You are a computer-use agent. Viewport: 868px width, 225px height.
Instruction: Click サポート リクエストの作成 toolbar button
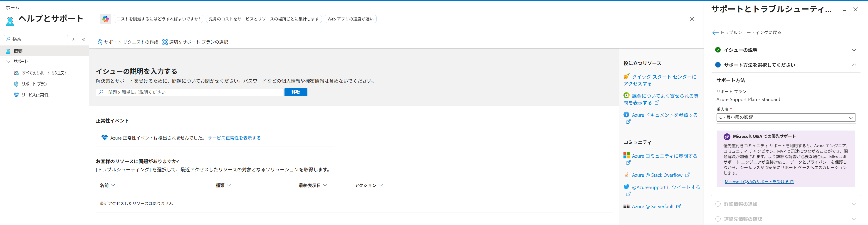pyautogui.click(x=128, y=42)
